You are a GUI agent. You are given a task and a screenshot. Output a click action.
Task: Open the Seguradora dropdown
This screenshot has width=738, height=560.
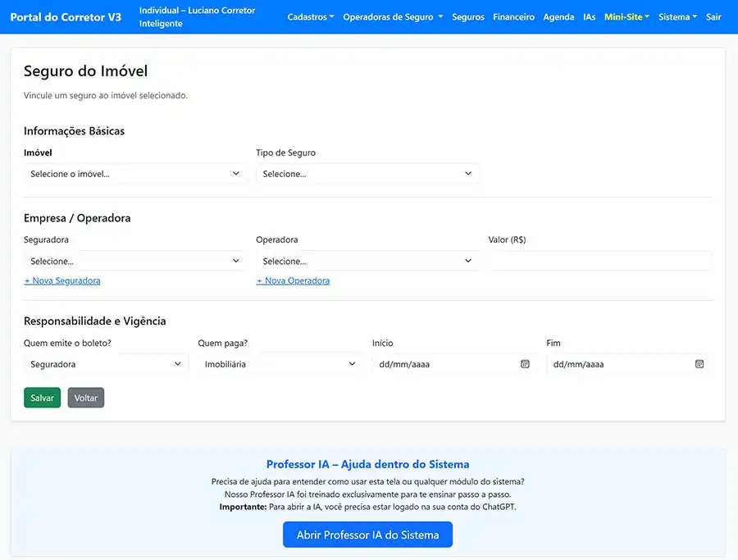[133, 260]
